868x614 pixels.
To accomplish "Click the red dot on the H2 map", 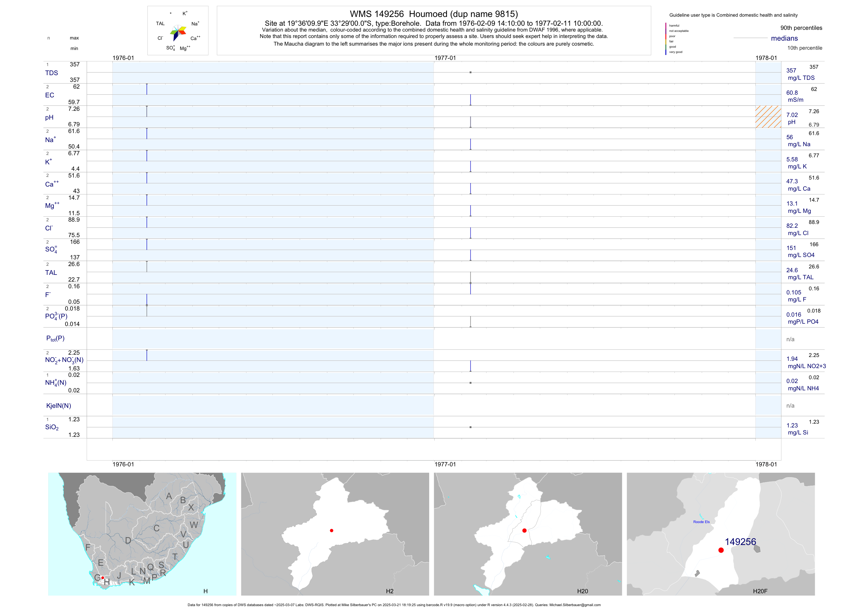I will 332,530.
